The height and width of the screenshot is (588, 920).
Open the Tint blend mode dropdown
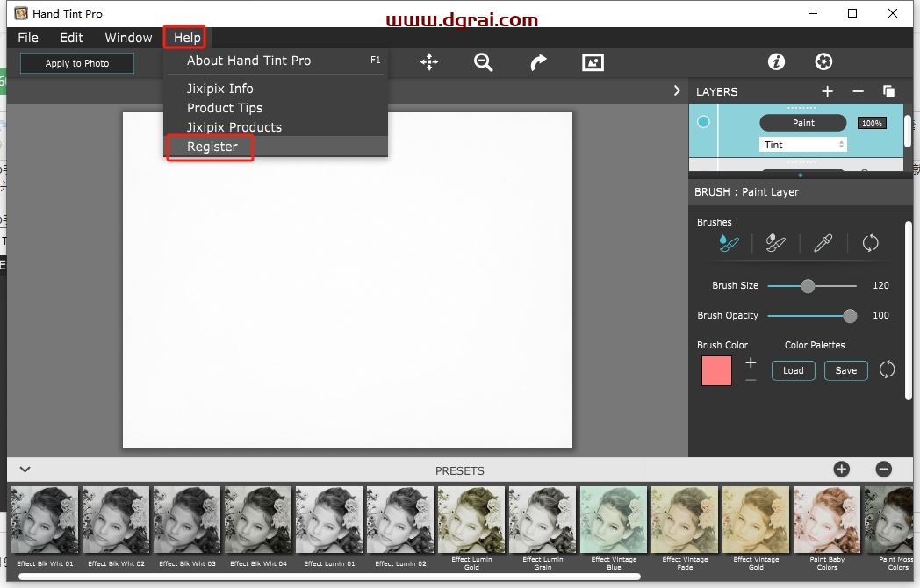click(802, 144)
